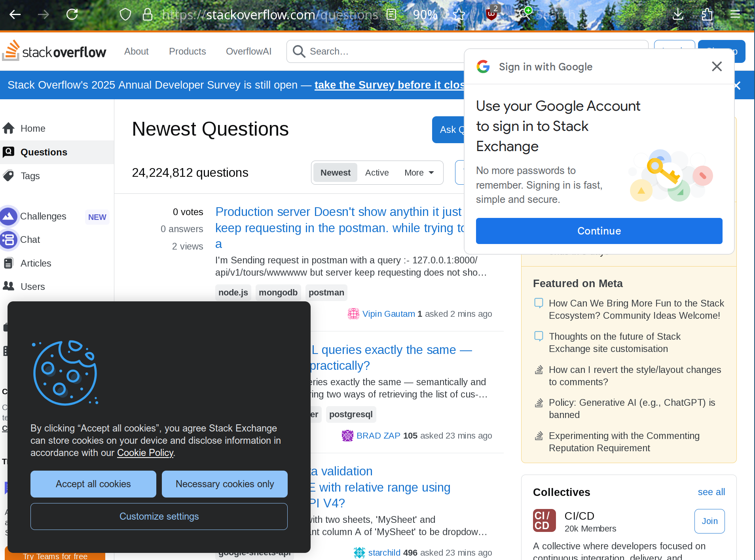
Task: Click Customize settings button
Action: click(x=159, y=516)
